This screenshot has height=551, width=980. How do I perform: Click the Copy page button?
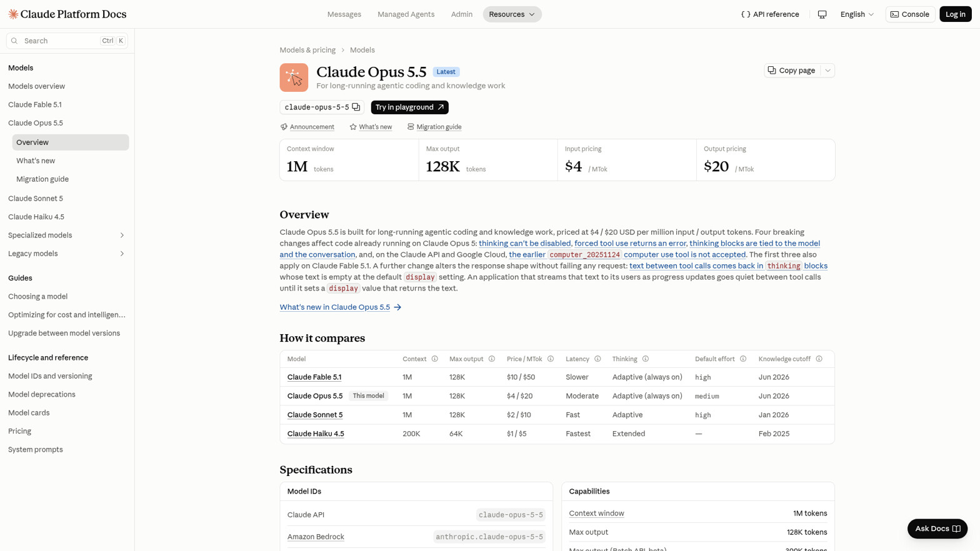click(791, 71)
